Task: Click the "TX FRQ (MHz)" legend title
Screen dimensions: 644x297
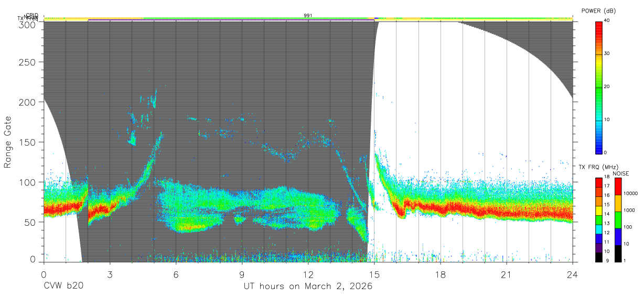Action: [598, 167]
